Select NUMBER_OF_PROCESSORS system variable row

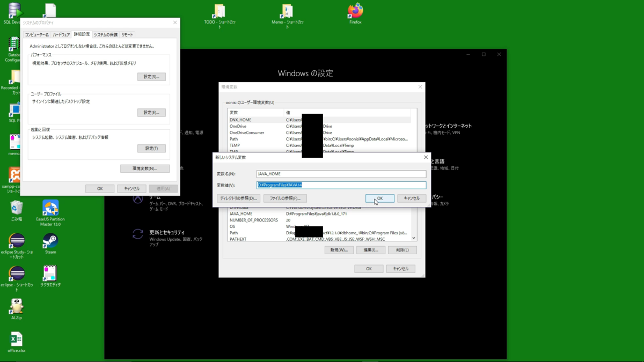319,220
